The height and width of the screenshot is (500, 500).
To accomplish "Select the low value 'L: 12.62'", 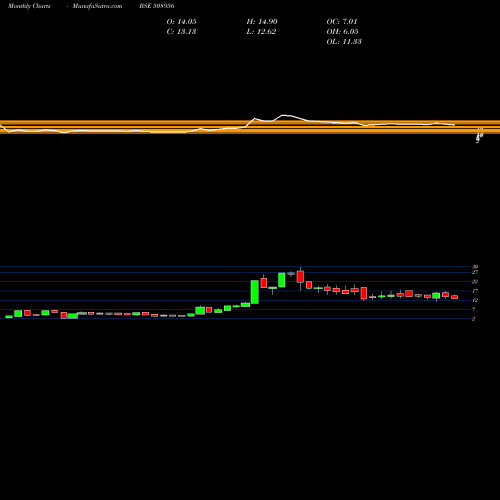I will pos(261,32).
